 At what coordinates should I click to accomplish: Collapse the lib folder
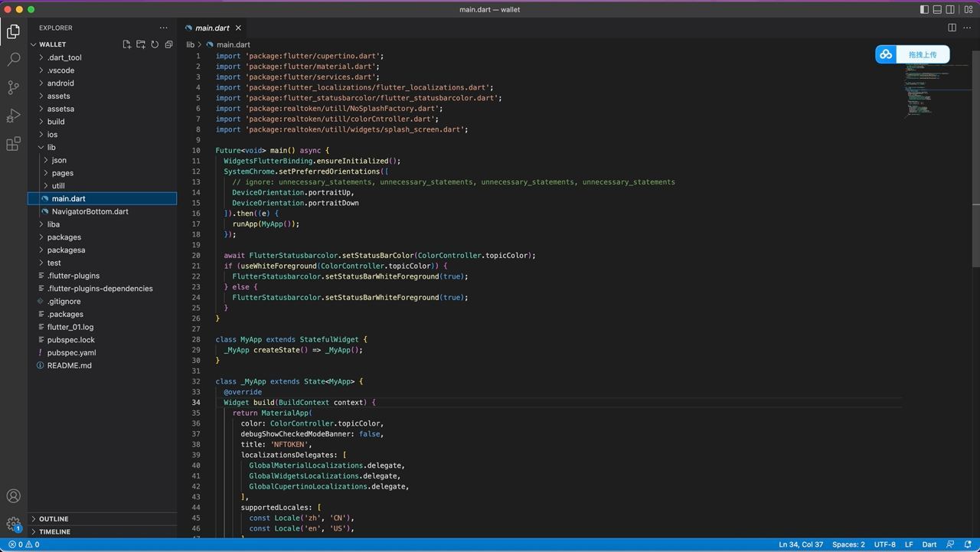tap(103, 147)
